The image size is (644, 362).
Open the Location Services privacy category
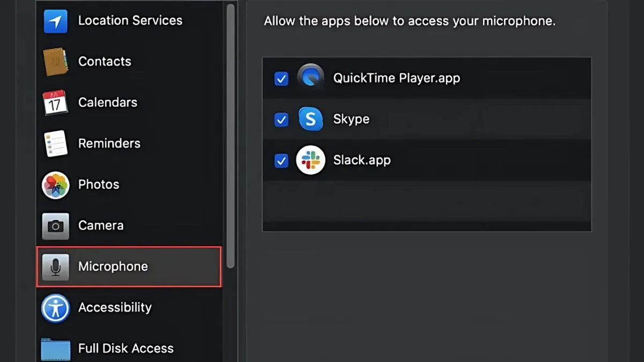coord(130,20)
